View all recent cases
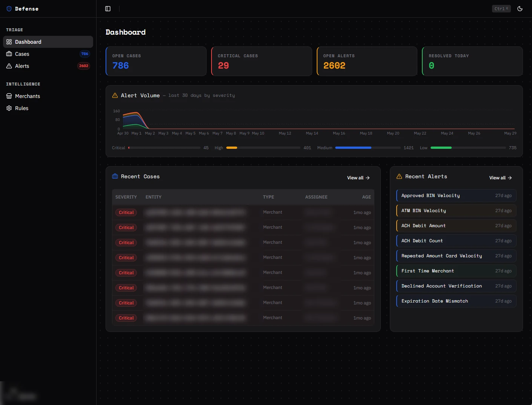Image resolution: width=532 pixels, height=405 pixels. click(x=359, y=178)
